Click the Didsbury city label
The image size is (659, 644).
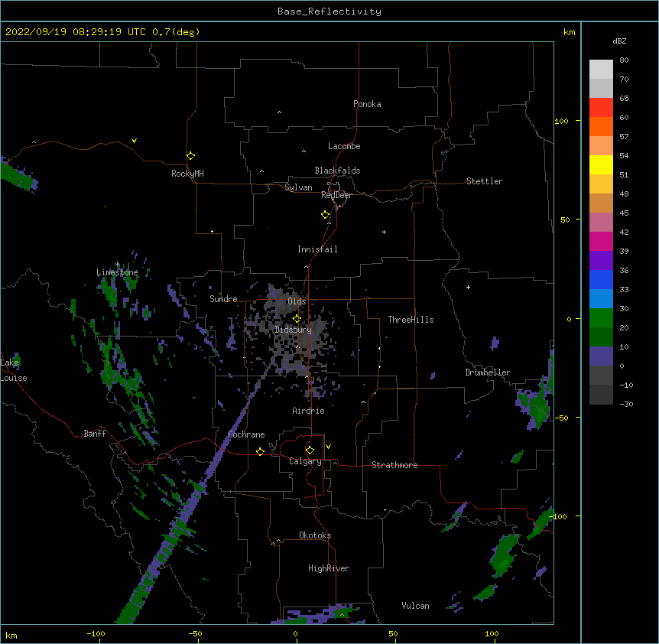point(294,330)
